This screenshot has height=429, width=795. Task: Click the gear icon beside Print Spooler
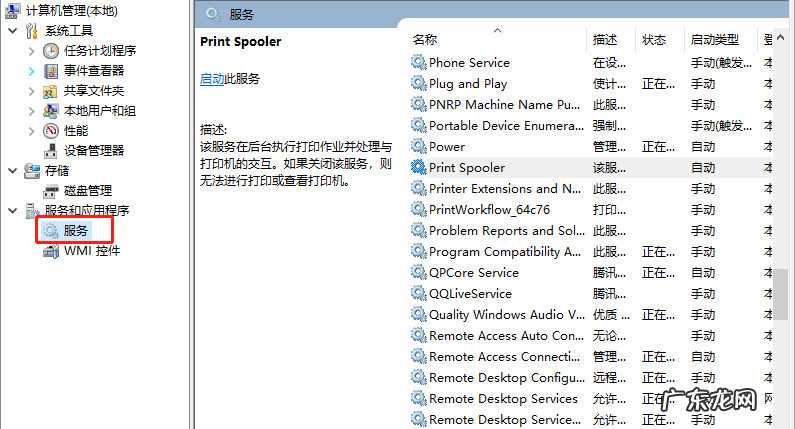418,167
